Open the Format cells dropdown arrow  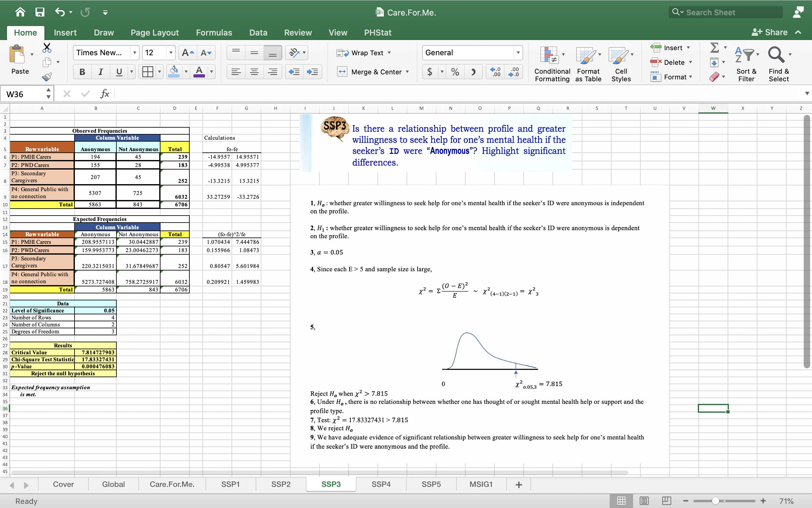pyautogui.click(x=691, y=77)
